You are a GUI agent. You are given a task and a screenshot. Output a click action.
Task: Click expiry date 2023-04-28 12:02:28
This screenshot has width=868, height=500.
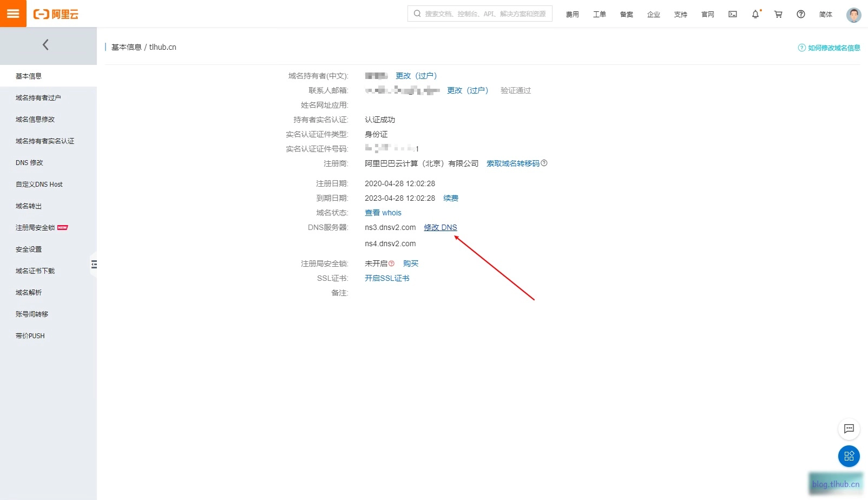(400, 198)
